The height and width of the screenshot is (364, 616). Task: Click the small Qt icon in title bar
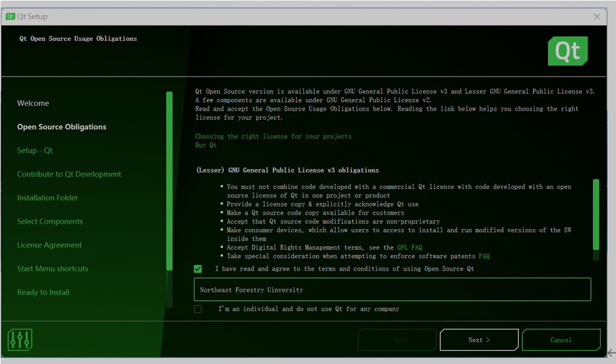(x=10, y=16)
